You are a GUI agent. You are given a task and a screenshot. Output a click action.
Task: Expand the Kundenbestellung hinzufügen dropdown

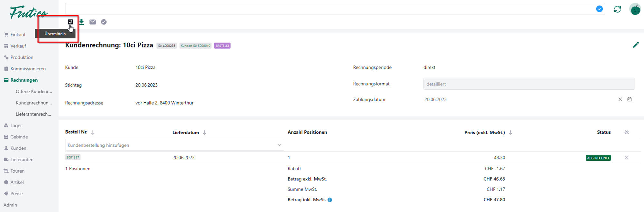coord(279,145)
